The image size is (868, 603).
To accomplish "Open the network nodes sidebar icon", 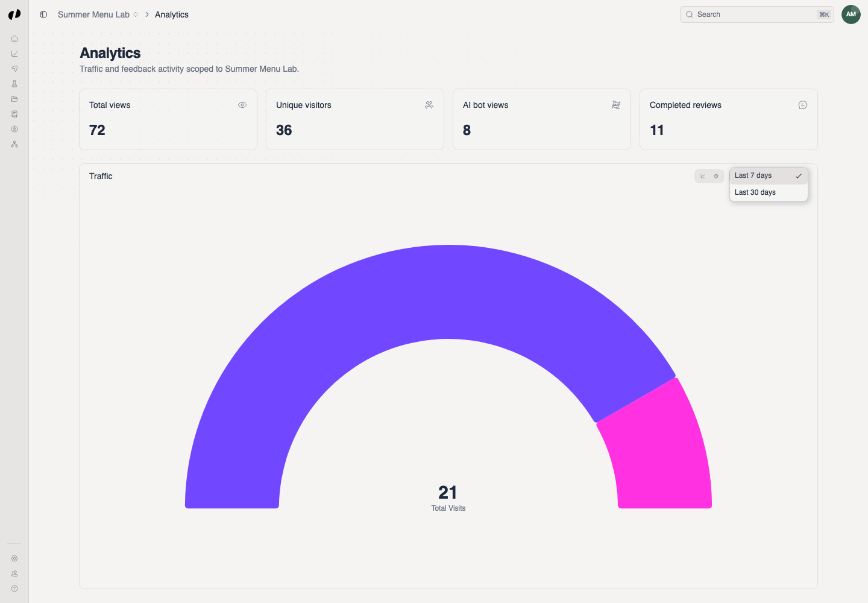I will (14, 144).
